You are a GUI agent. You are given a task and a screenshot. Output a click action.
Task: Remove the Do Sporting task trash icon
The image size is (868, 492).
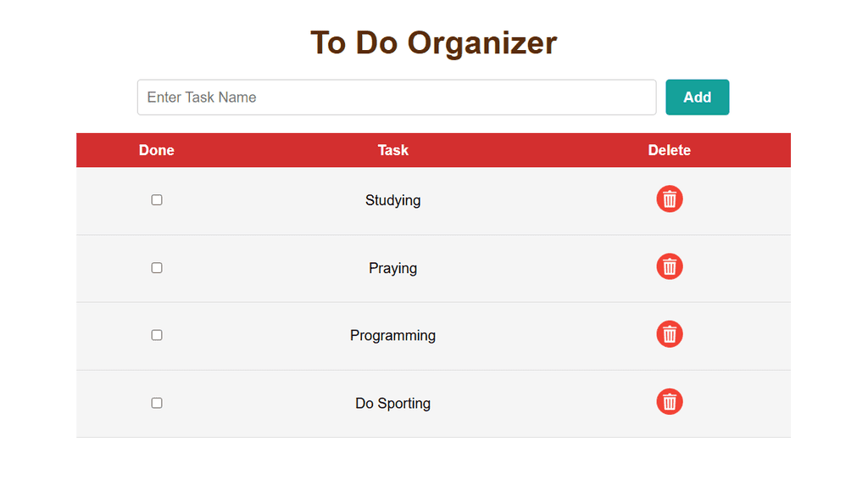tap(670, 402)
